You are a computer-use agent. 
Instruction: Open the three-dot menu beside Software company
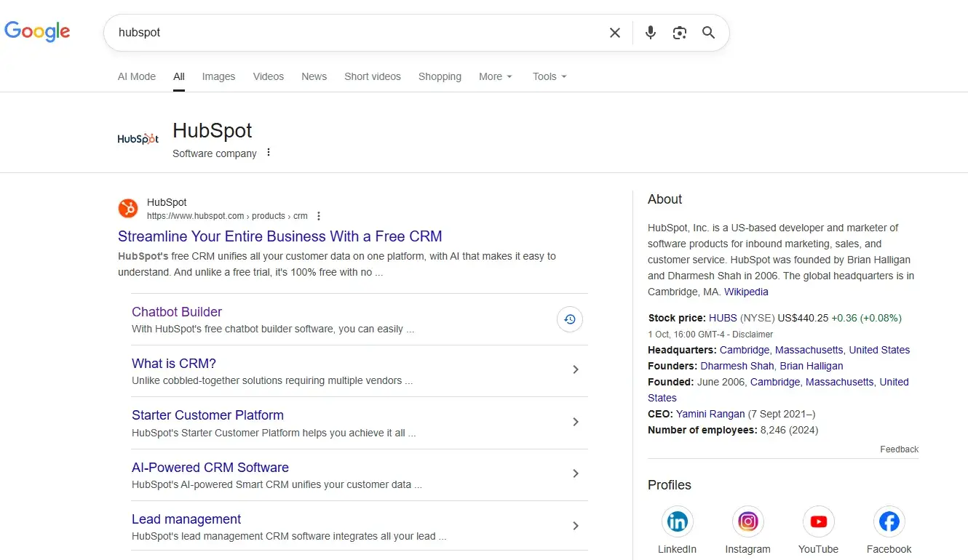pos(268,153)
